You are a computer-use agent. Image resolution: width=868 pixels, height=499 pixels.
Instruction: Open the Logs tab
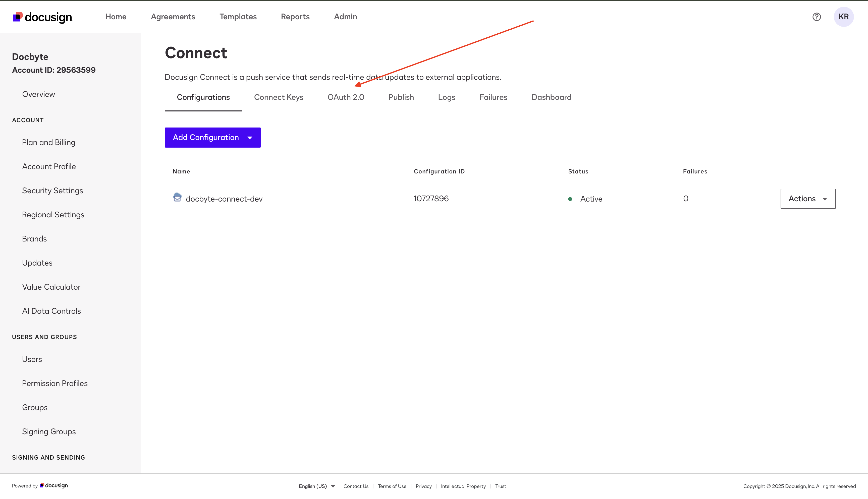tap(446, 97)
